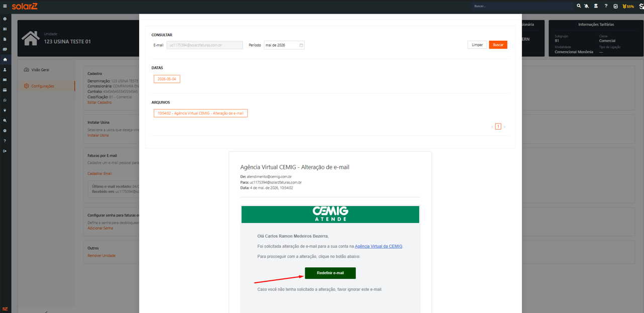Open the file 10:54:02 Agência Virtual CEMIG
The image size is (644, 313).
201,113
